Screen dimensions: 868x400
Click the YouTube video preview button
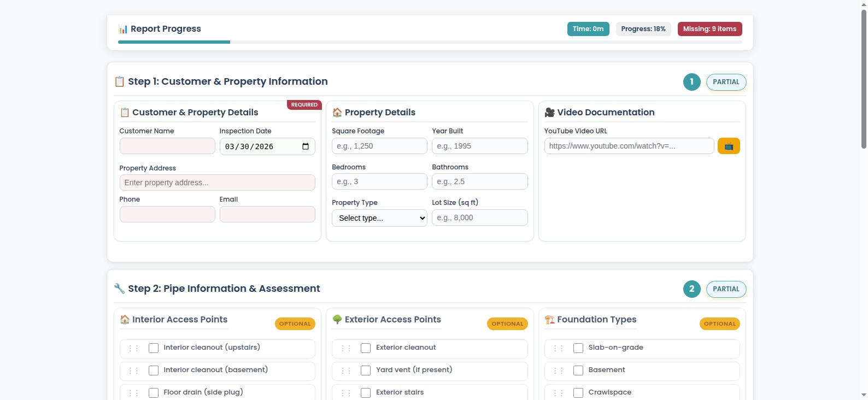tap(728, 146)
